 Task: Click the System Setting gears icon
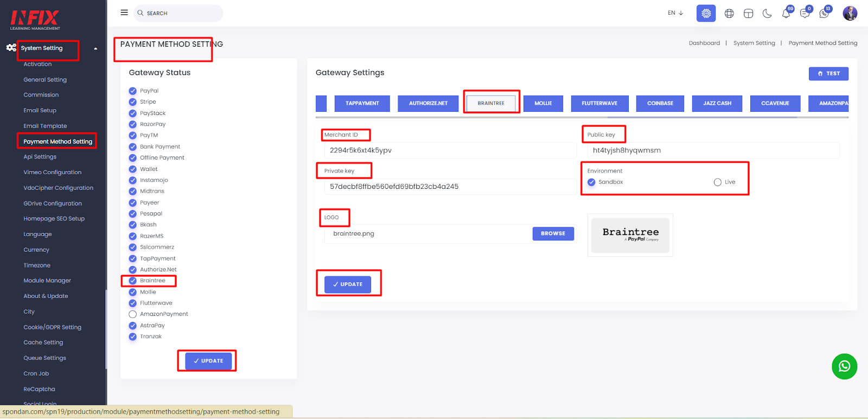tap(11, 48)
